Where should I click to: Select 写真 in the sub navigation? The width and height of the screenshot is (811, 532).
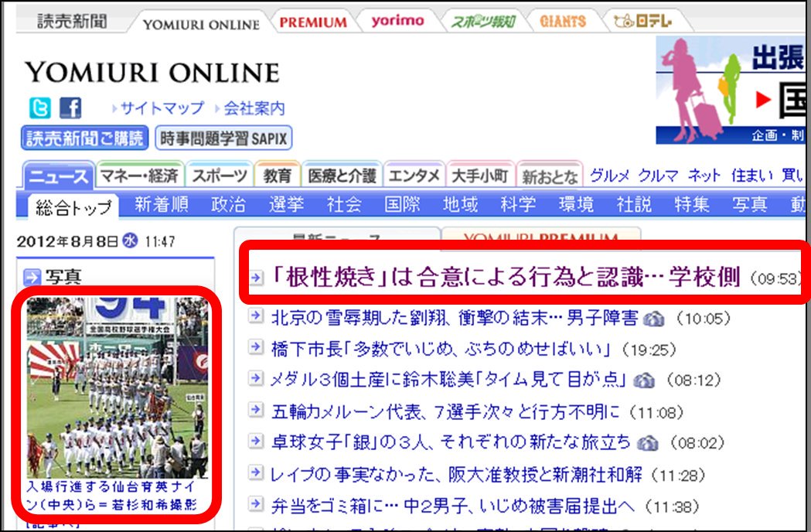[x=749, y=204]
